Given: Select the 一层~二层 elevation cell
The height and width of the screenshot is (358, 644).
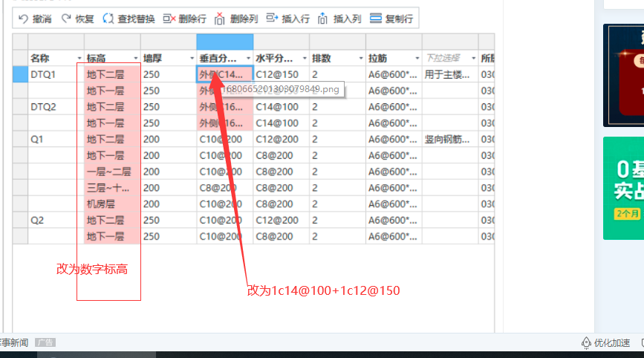Looking at the screenshot, I should click(x=112, y=172).
